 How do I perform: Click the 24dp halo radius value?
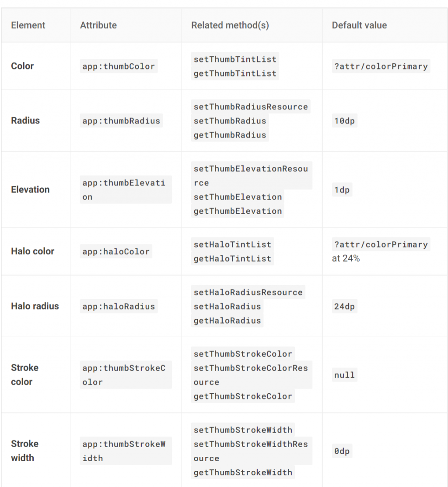pos(344,306)
